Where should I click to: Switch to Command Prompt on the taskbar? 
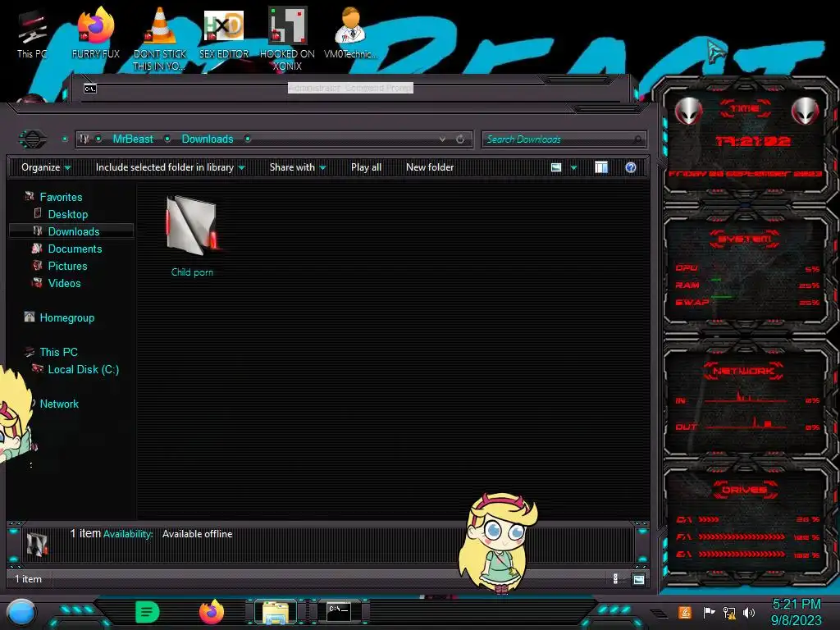(x=339, y=611)
